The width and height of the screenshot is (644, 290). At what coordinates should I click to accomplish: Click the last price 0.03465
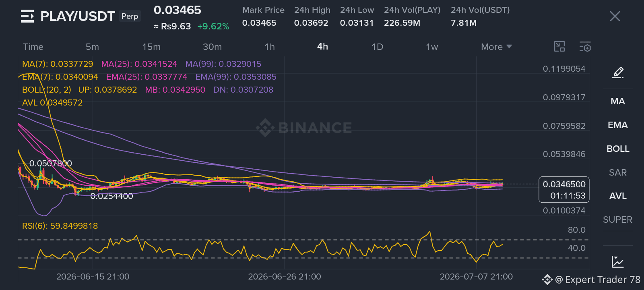coord(178,10)
